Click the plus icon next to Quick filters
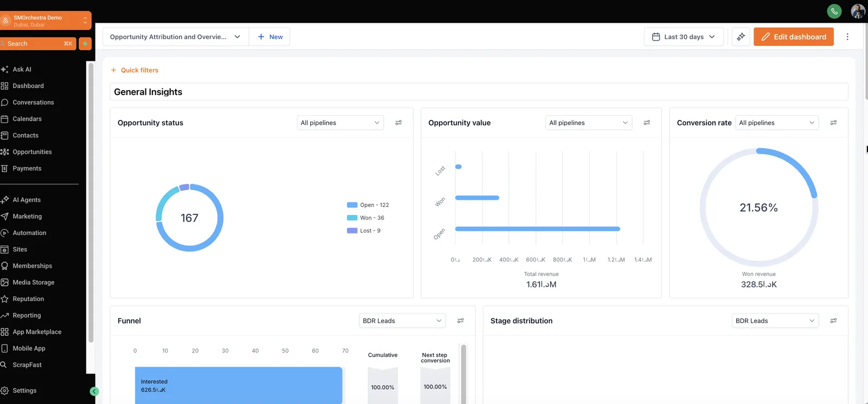868x404 pixels. (x=113, y=70)
